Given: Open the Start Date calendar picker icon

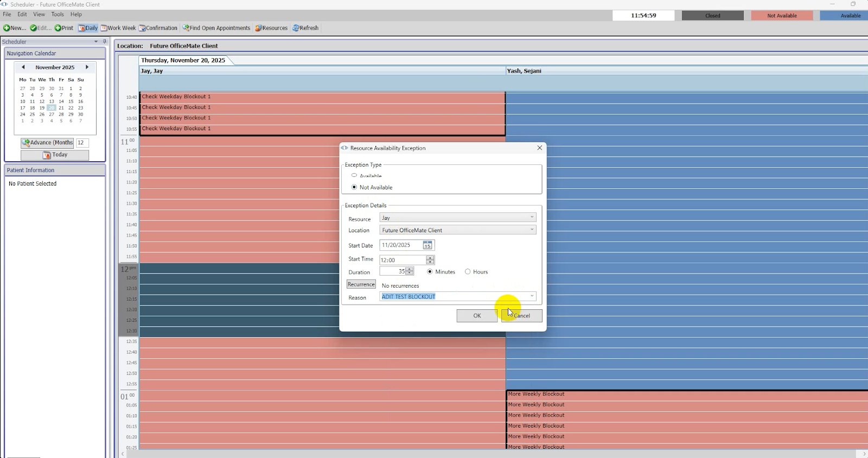Looking at the screenshot, I should (427, 245).
